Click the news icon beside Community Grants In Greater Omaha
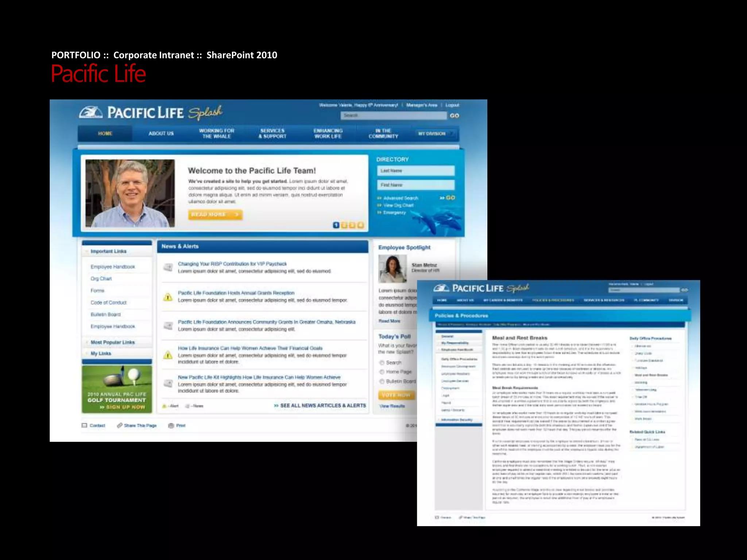747x560 pixels. 168,326
